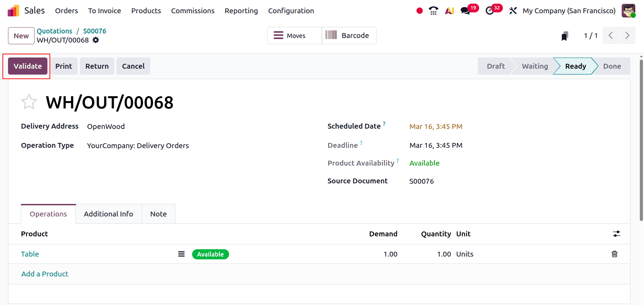Click the Waiting status stage
This screenshot has width=644, height=305.
point(535,66)
